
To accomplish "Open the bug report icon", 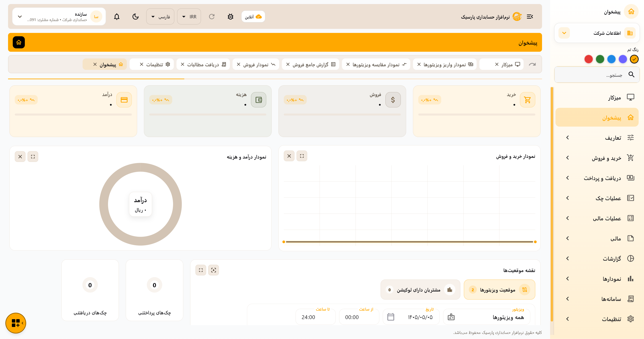I will click(x=230, y=17).
